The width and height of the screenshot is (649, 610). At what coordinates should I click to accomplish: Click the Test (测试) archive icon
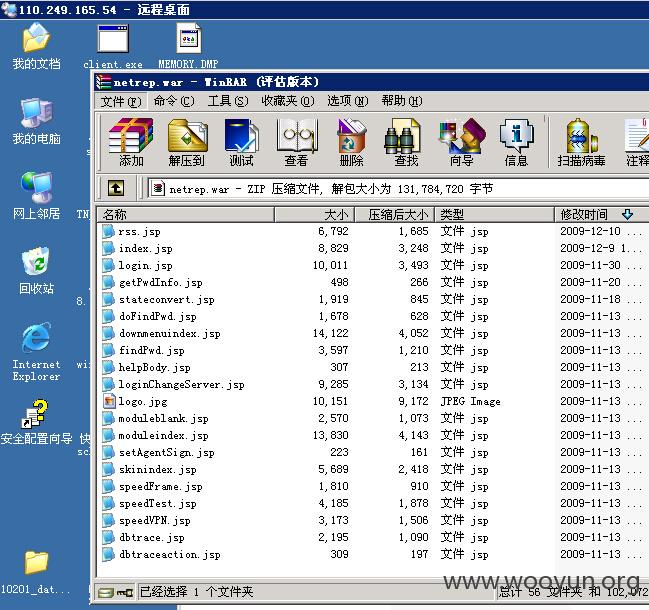(241, 142)
